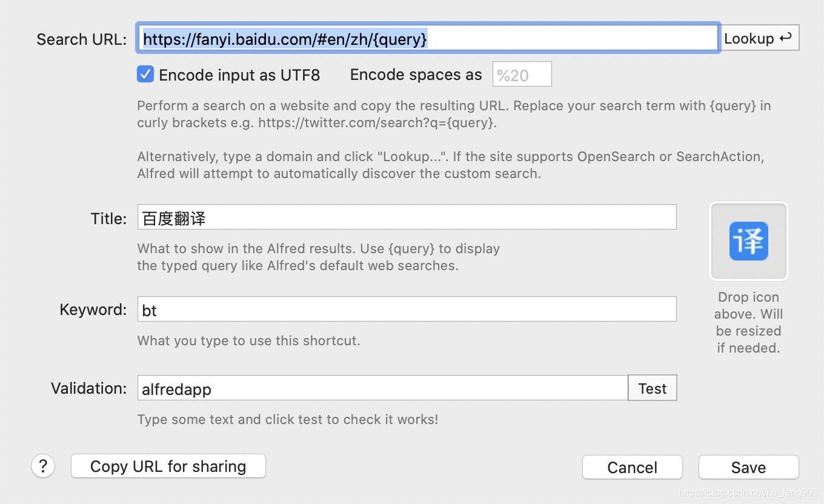Click the Save button
This screenshot has height=504, width=824.
[749, 467]
